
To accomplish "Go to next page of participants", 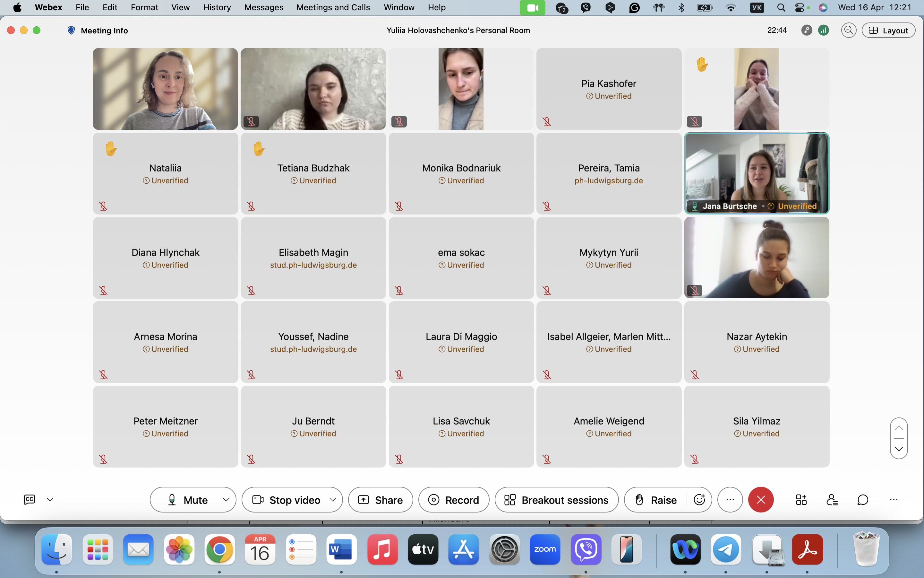I will pos(899,448).
